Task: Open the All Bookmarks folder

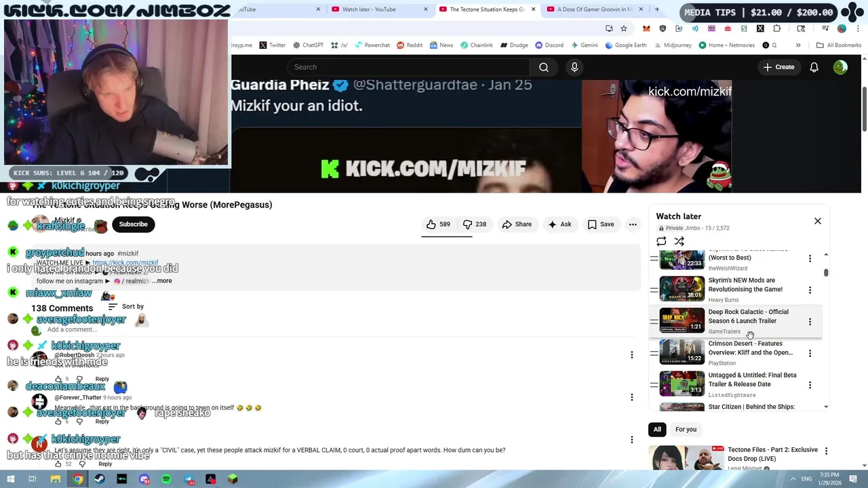Action: pyautogui.click(x=839, y=45)
